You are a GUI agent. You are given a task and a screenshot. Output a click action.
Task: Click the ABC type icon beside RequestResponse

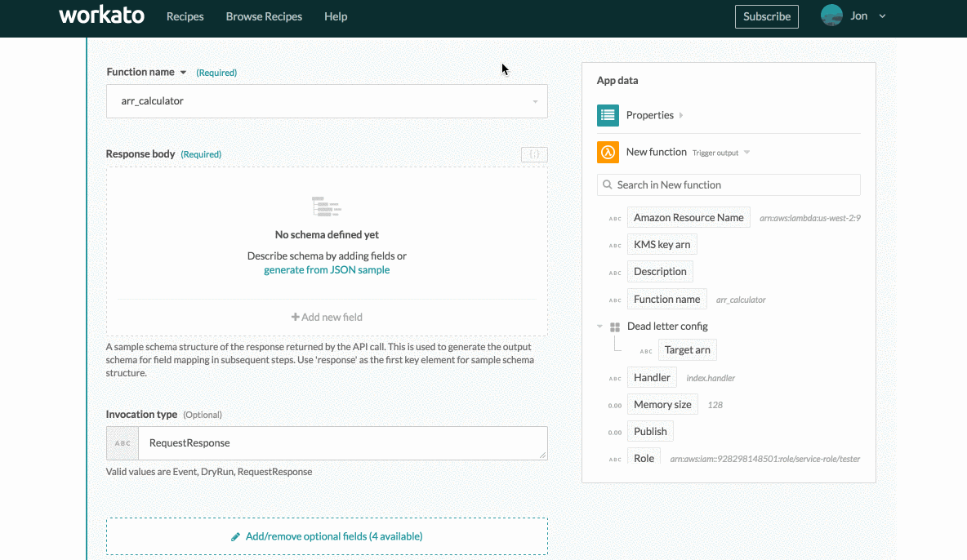click(123, 443)
